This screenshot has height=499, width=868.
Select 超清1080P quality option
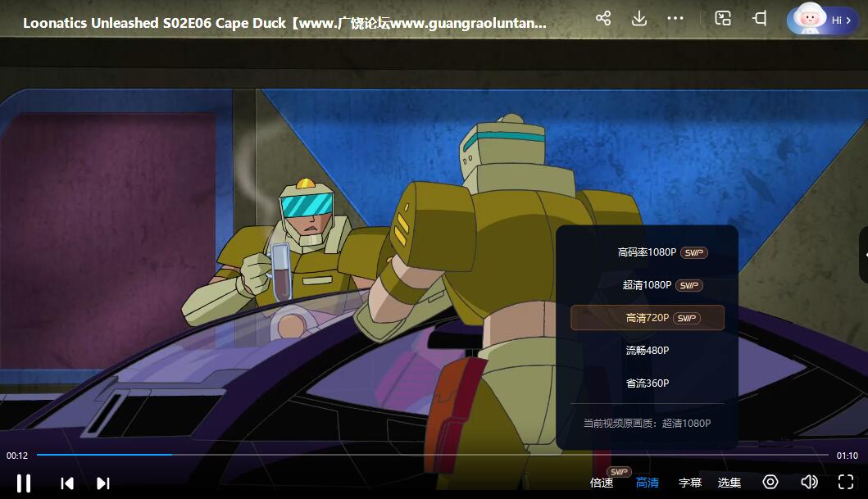[648, 285]
